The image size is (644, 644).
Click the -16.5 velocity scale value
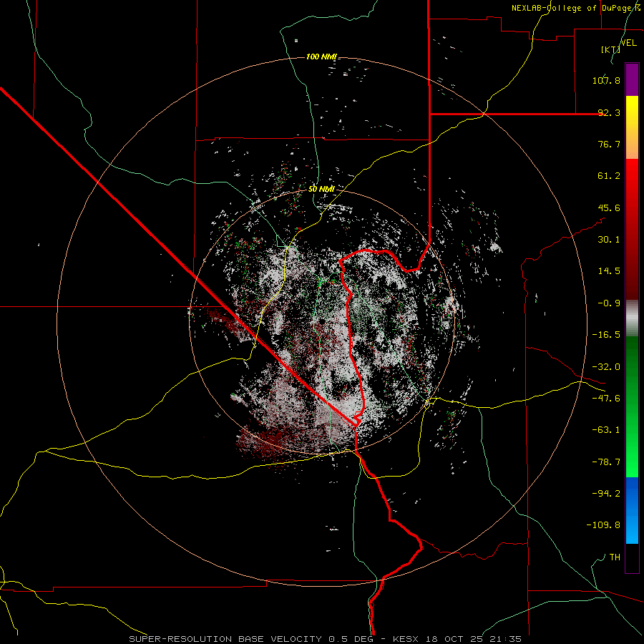(x=606, y=335)
